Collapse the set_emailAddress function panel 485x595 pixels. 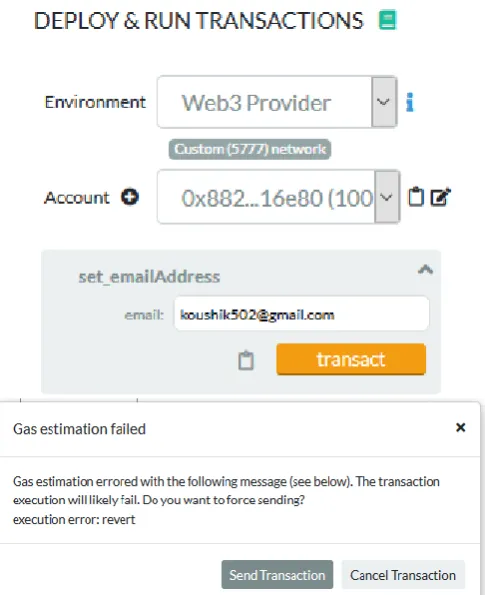point(425,269)
